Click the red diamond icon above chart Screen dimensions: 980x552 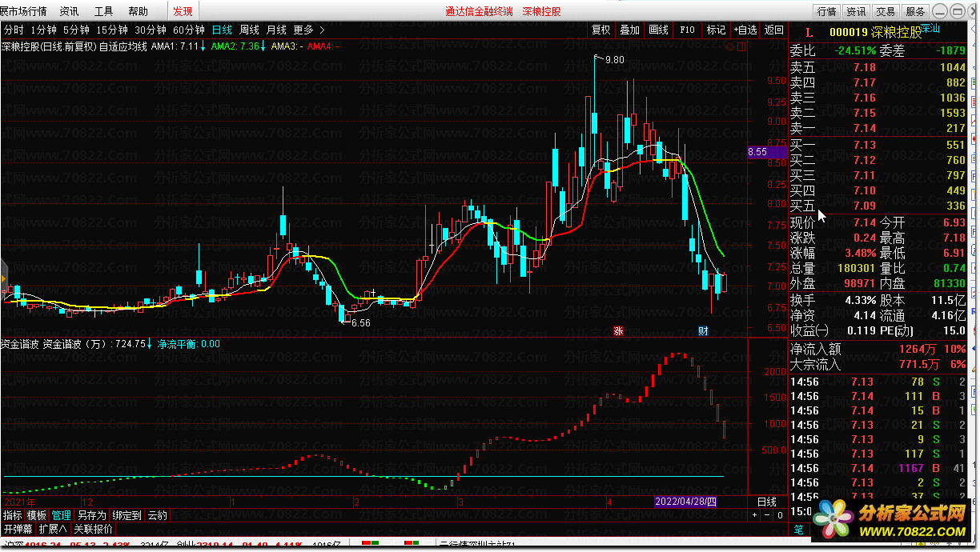pyautogui.click(x=730, y=47)
